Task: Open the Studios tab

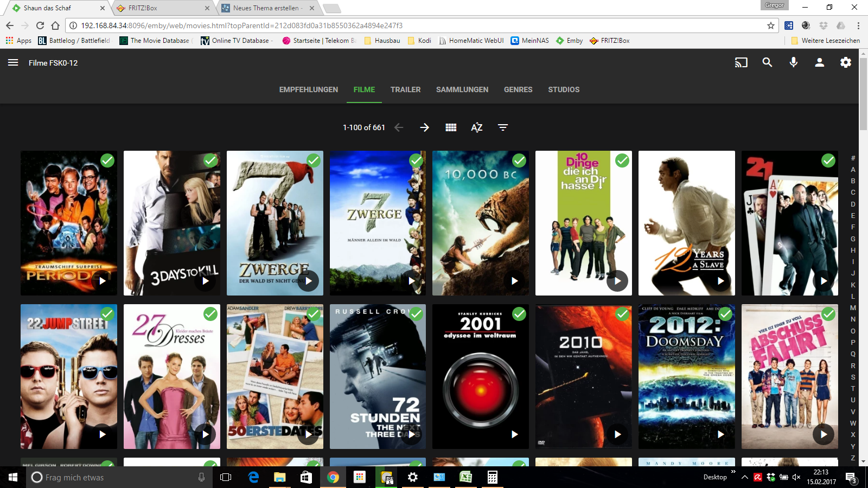Action: click(564, 89)
